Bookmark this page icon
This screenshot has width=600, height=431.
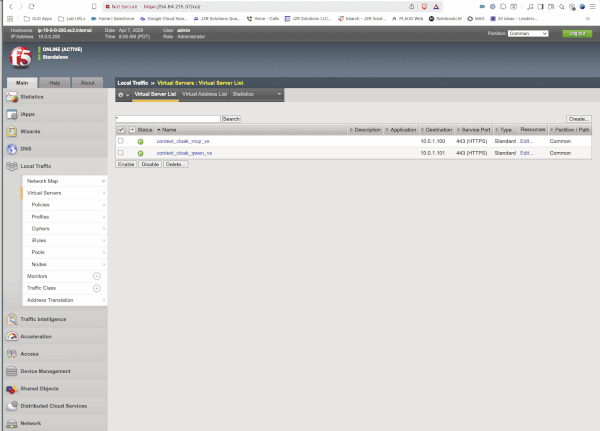coord(94,7)
